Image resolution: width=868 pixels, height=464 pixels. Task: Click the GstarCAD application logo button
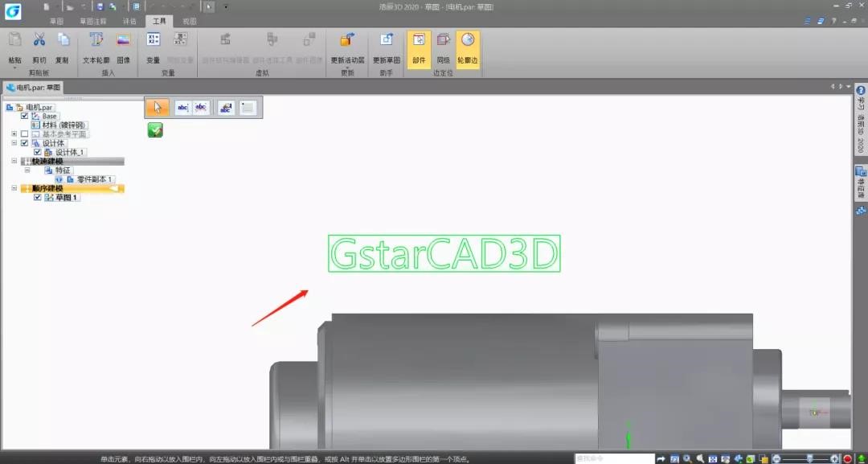[13, 10]
